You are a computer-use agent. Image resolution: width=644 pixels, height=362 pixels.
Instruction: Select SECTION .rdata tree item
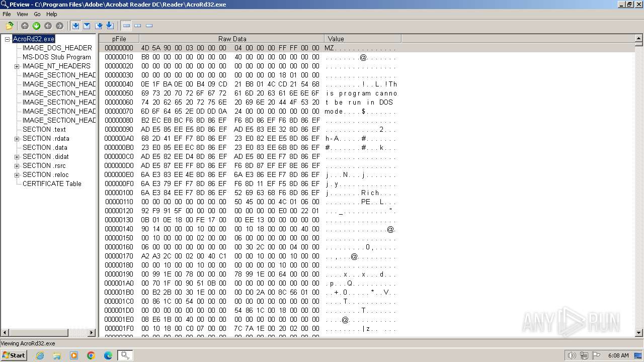46,138
